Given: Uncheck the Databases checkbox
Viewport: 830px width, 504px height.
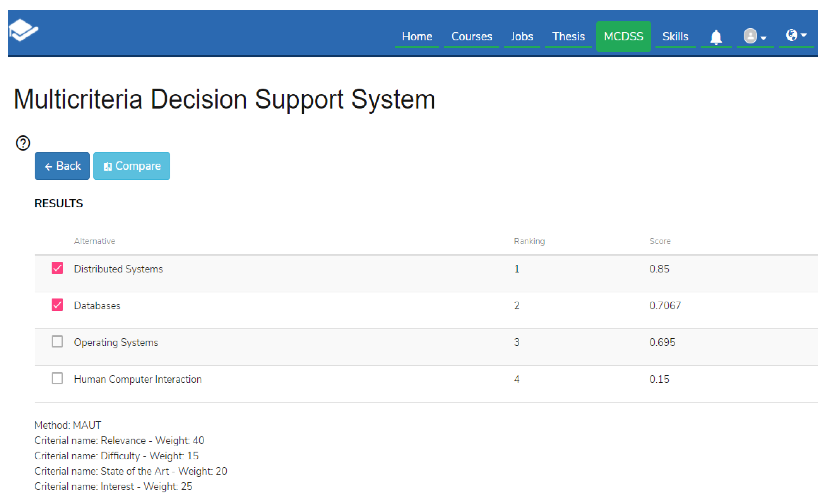Looking at the screenshot, I should (57, 305).
